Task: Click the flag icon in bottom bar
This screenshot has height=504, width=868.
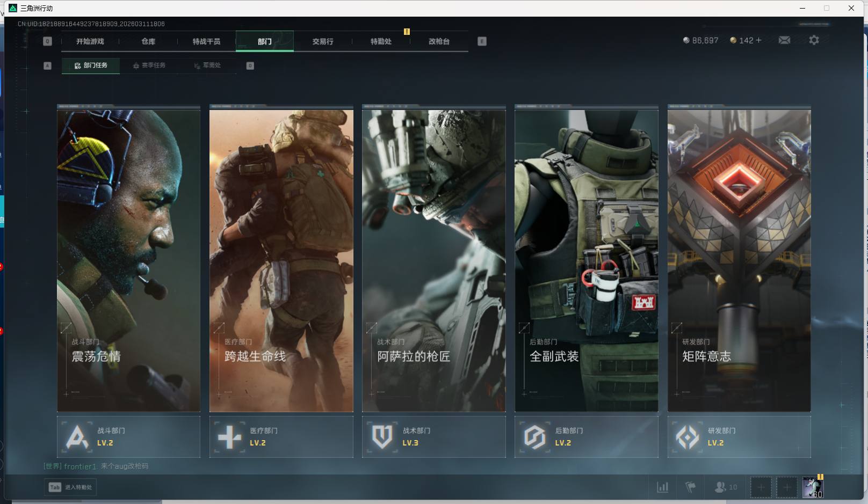Action: 691,487
